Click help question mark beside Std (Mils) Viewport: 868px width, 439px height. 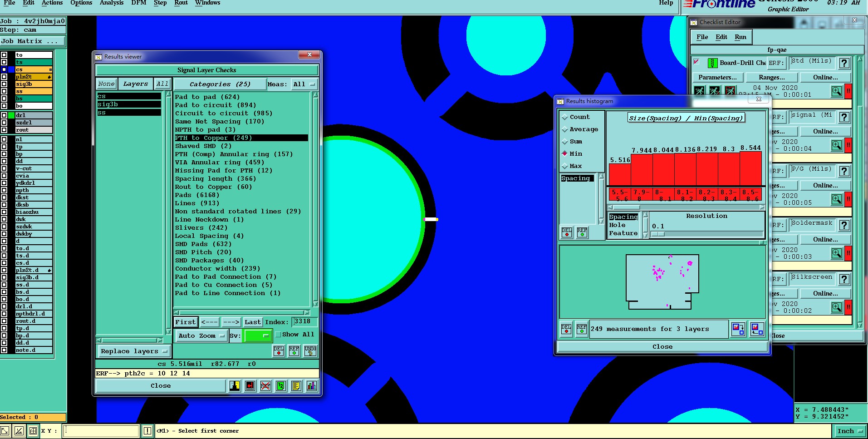tap(844, 63)
